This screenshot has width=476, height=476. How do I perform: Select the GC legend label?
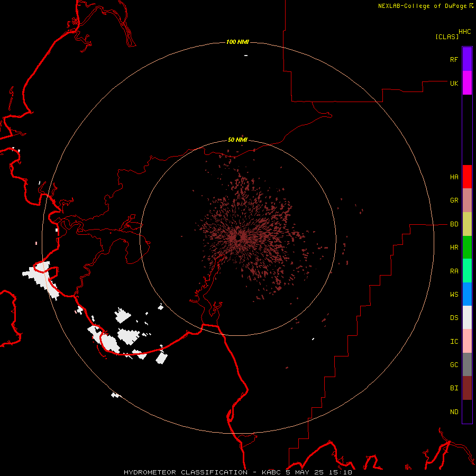pyautogui.click(x=454, y=365)
